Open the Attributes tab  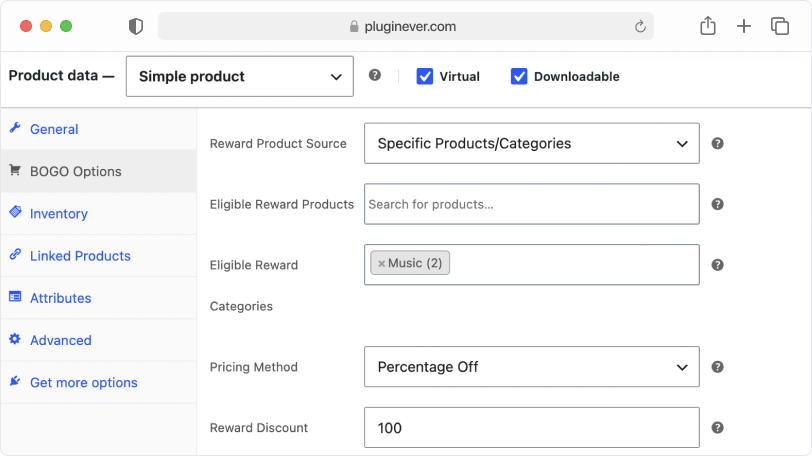pyautogui.click(x=98, y=298)
